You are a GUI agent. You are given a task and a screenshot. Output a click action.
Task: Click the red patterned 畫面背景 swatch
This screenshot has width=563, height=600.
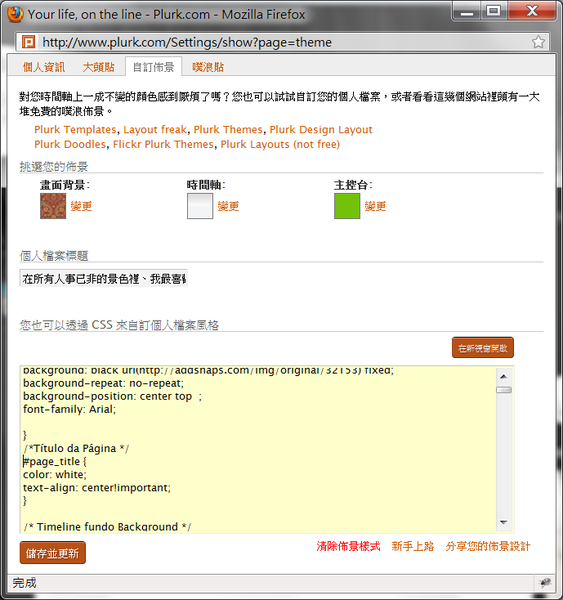pyautogui.click(x=53, y=206)
